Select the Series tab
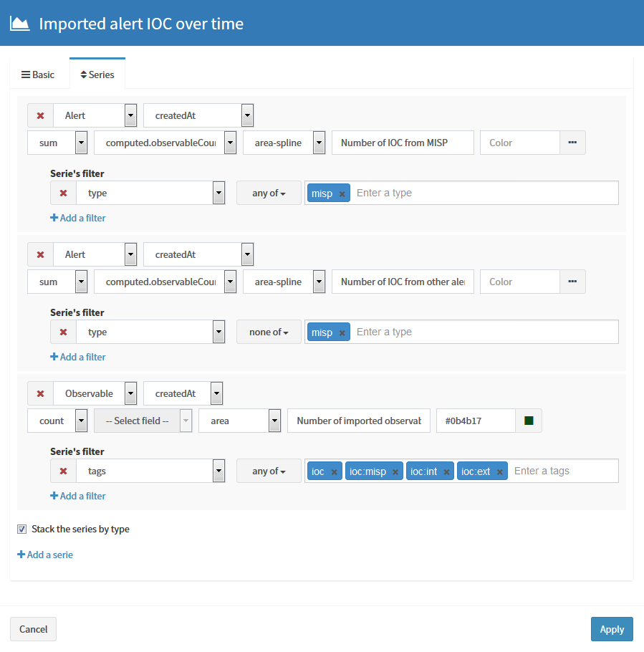 click(x=97, y=75)
